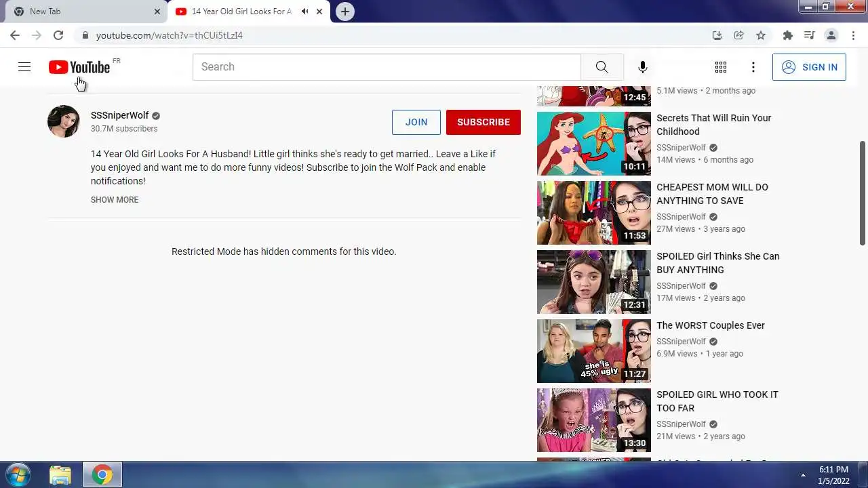Click SSSniperWolf under The WORST Couples Ever
The width and height of the screenshot is (868, 488).
pyautogui.click(x=681, y=342)
